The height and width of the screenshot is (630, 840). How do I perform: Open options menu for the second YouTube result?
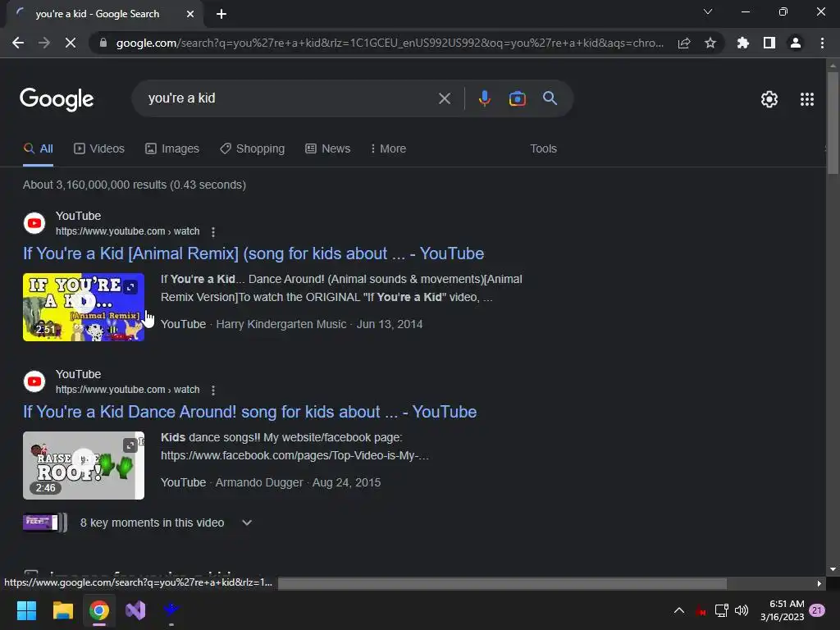tap(213, 390)
